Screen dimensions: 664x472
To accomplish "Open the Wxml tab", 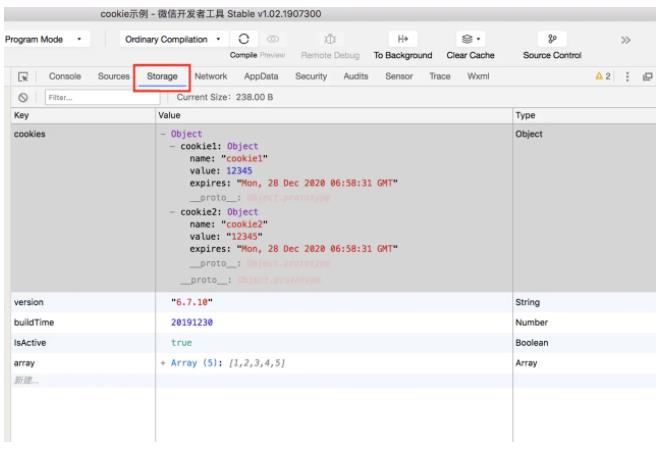I will point(478,76).
